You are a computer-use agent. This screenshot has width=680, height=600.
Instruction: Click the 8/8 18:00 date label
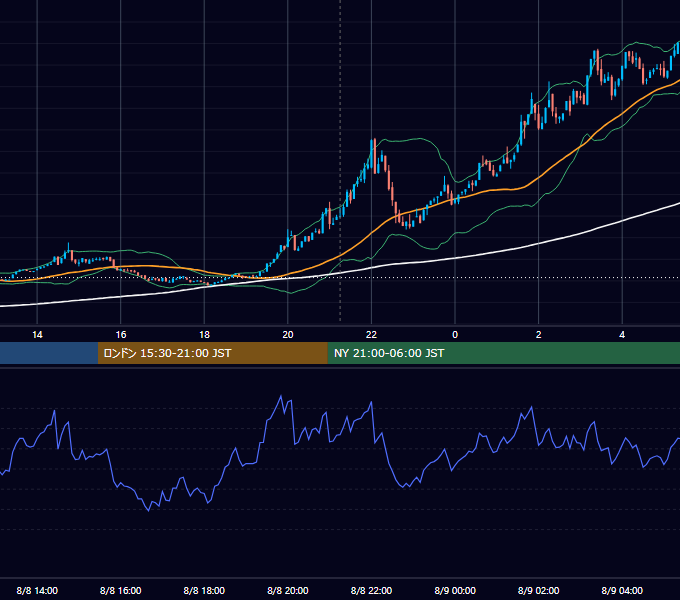pyautogui.click(x=204, y=590)
